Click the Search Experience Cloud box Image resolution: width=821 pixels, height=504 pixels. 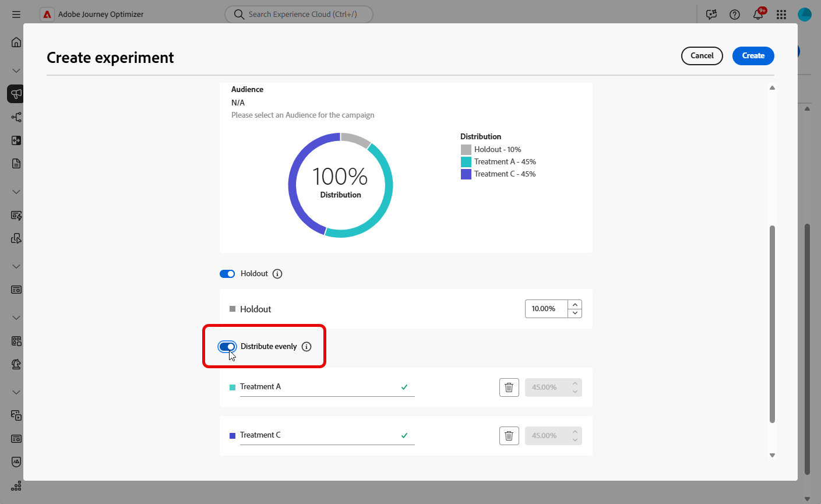click(299, 15)
